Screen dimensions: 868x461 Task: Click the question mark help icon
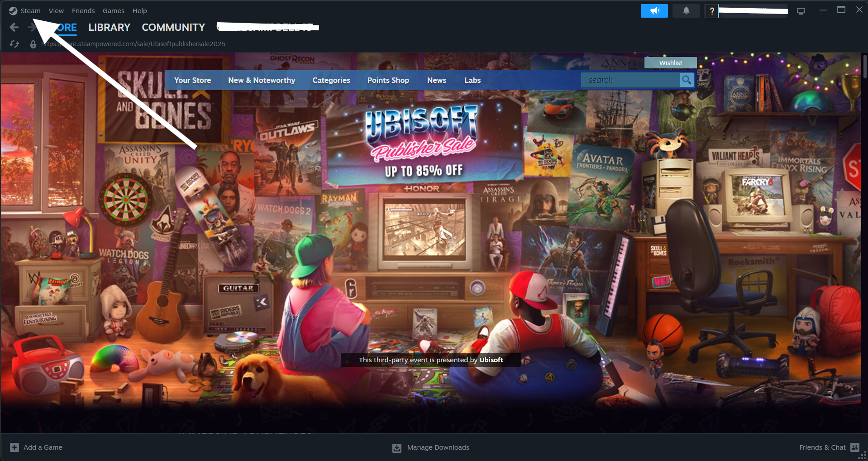pos(712,11)
